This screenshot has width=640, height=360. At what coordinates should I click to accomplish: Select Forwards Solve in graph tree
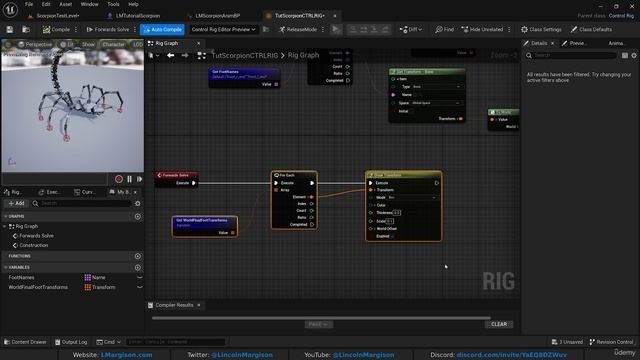point(36,236)
